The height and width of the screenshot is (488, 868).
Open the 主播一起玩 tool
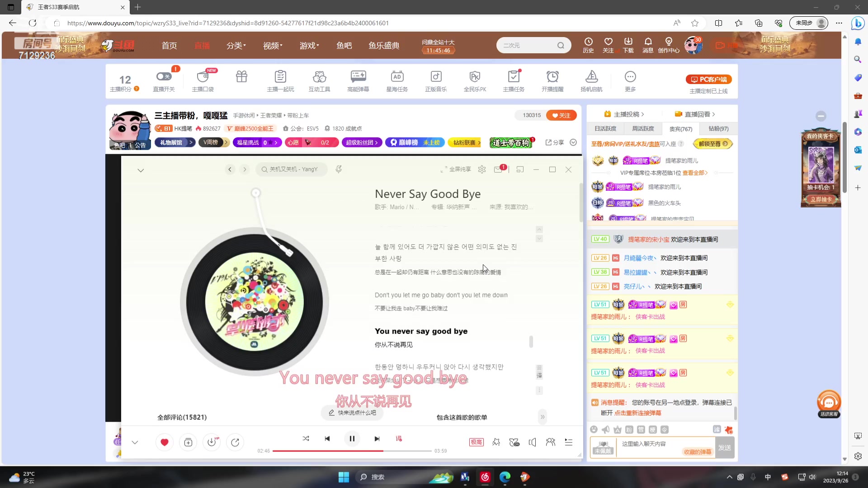click(x=280, y=81)
